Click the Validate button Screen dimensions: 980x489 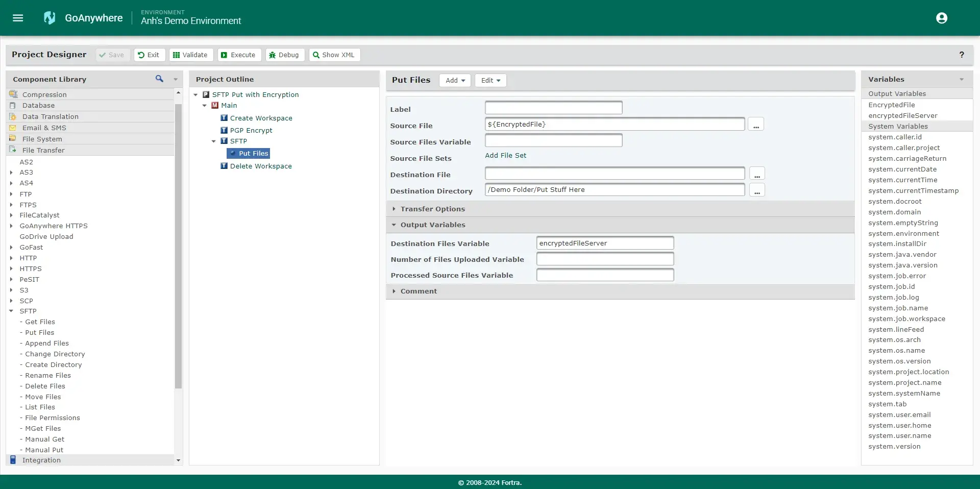191,55
